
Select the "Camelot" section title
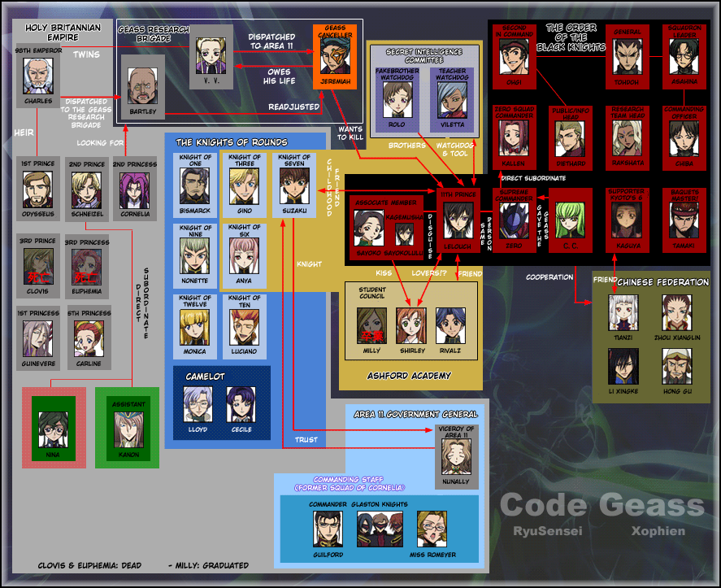click(x=205, y=377)
